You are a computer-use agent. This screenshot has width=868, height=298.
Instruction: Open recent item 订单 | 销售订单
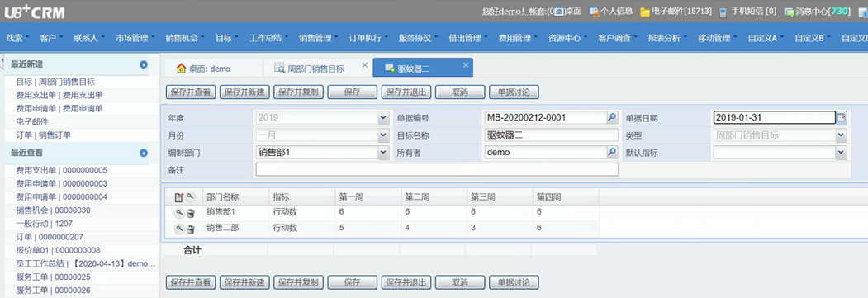(43, 135)
